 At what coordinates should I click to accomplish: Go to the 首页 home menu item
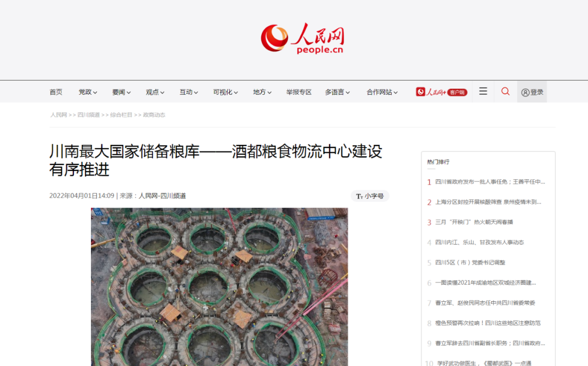[x=56, y=92]
